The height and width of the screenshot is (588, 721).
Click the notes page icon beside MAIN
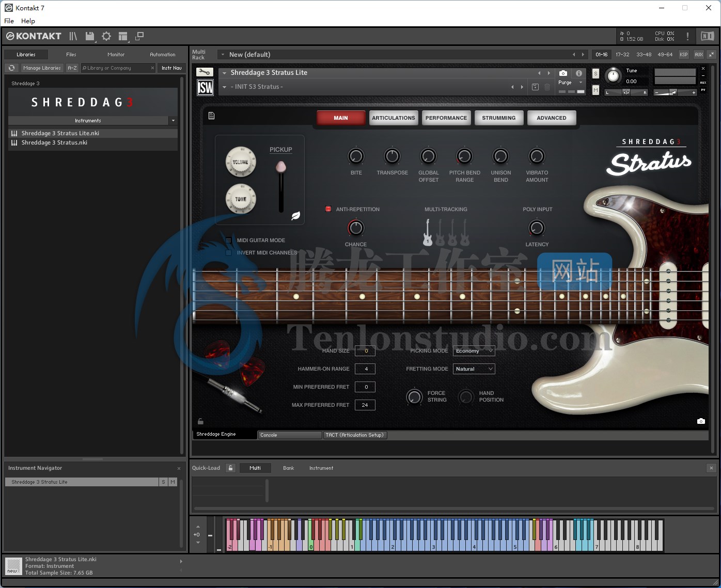pos(211,116)
